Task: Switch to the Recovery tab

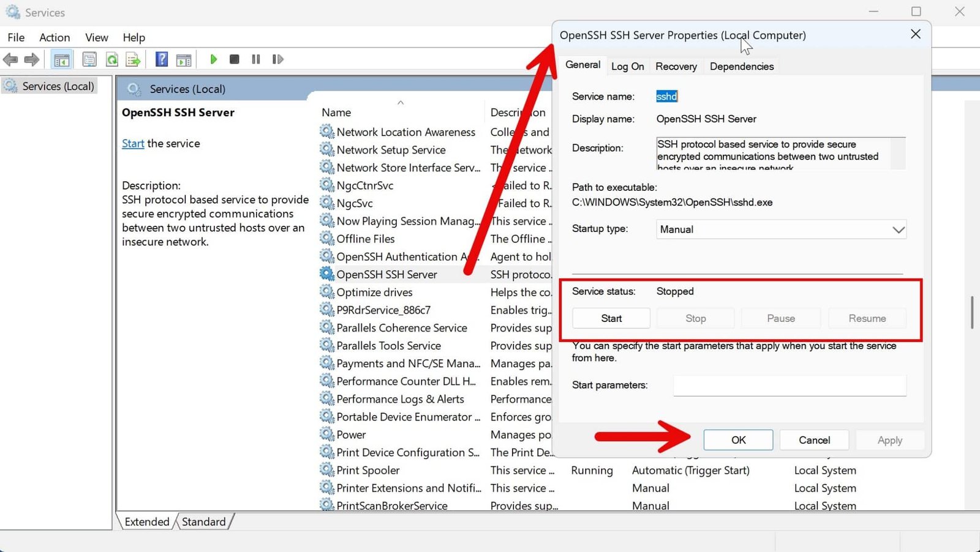Action: (x=676, y=66)
